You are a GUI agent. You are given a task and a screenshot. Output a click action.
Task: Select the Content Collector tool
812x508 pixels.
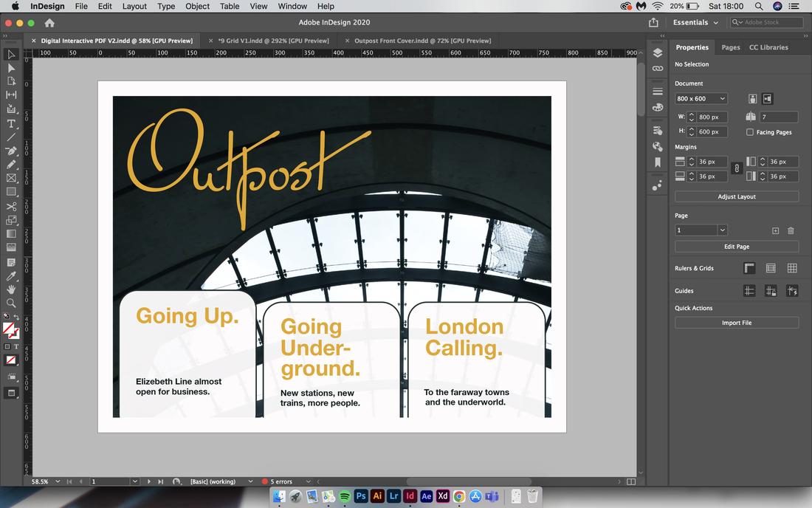11,109
